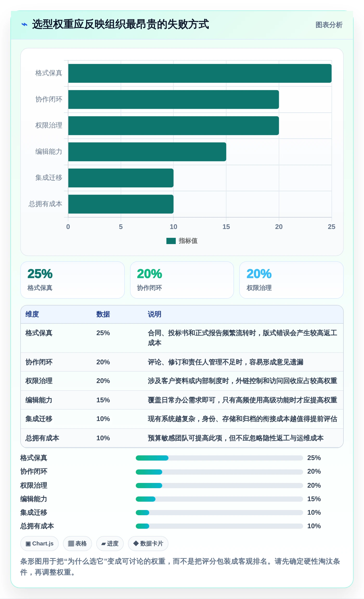The width and height of the screenshot is (364, 599).
Task: Click the 权限治理 20% progress bar
Action: pyautogui.click(x=219, y=486)
